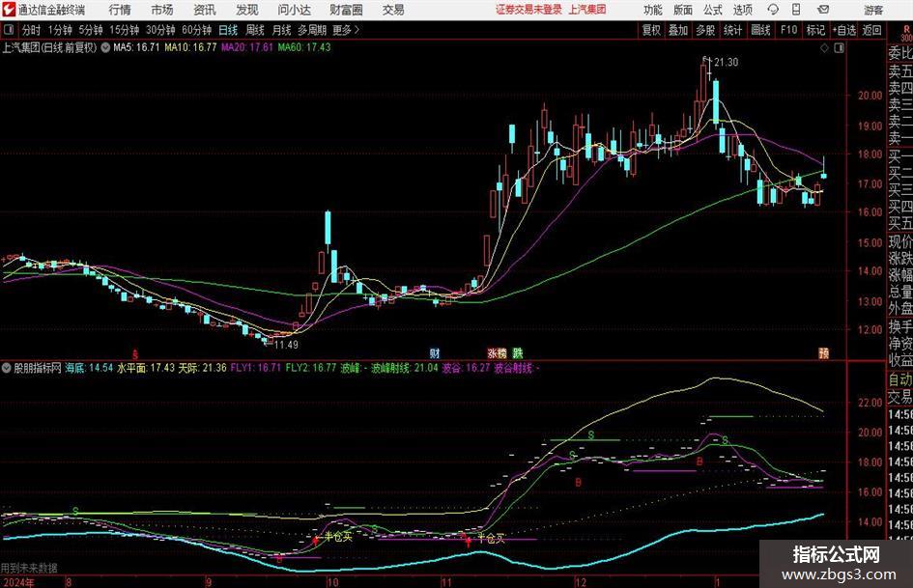Toggle the left sidebar panel icon
This screenshot has width=913, height=588.
pos(9,30)
